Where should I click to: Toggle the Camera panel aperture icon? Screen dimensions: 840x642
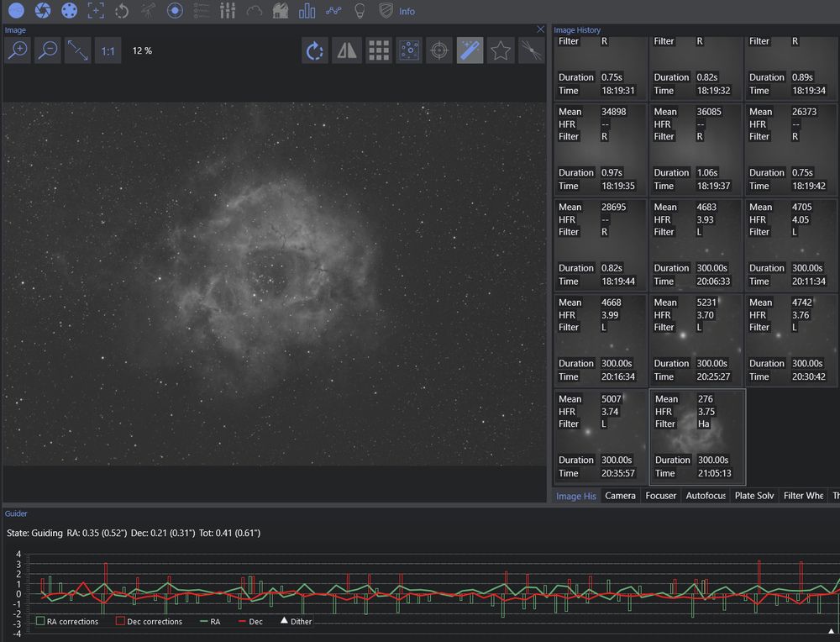[x=43, y=10]
